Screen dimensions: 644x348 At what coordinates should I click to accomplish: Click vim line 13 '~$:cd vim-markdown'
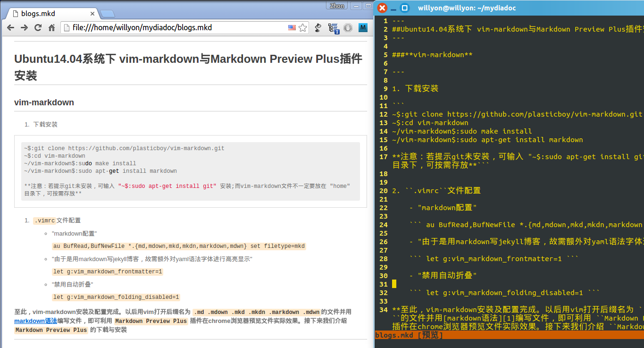(x=430, y=123)
